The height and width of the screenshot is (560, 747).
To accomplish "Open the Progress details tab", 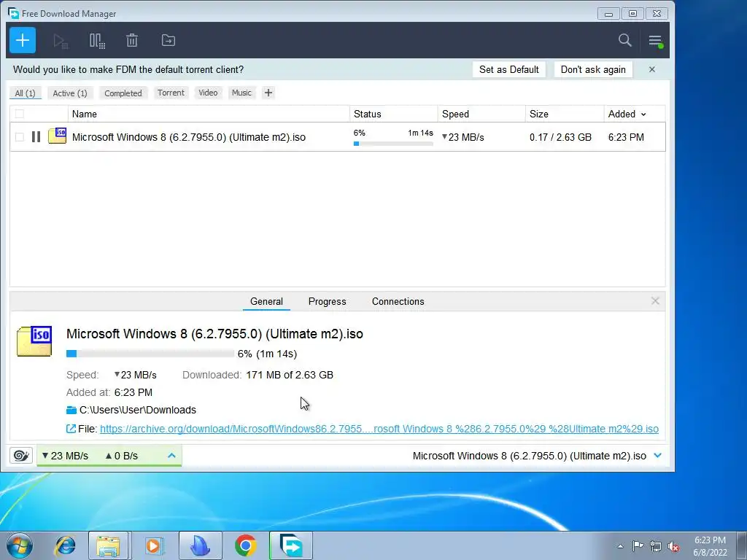I will 328,301.
